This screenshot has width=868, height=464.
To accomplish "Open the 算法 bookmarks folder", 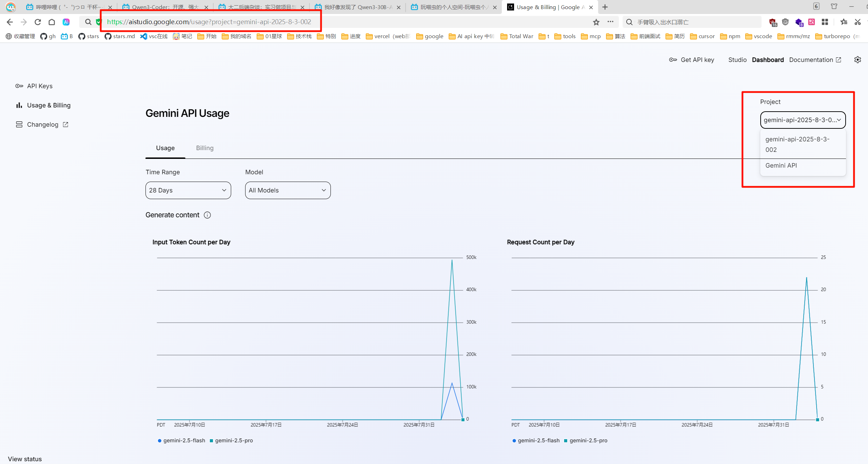I will click(616, 36).
